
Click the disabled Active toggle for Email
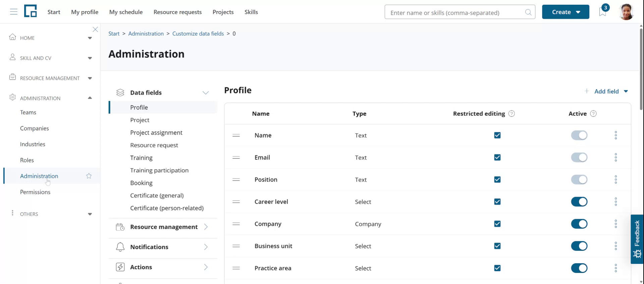tap(579, 157)
